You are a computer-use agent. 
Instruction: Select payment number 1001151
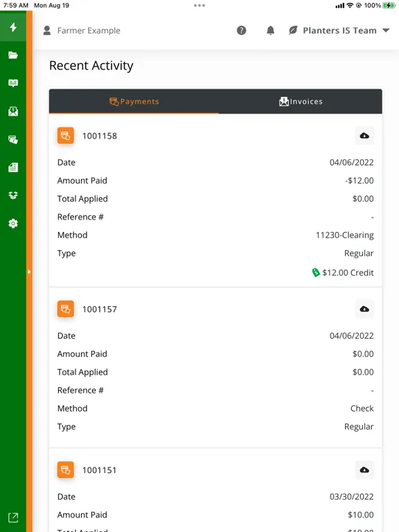(100, 470)
